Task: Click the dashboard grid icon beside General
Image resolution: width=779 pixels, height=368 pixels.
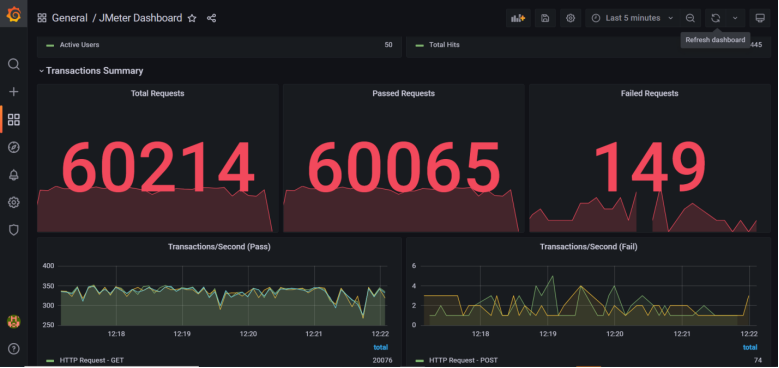Action: click(42, 18)
